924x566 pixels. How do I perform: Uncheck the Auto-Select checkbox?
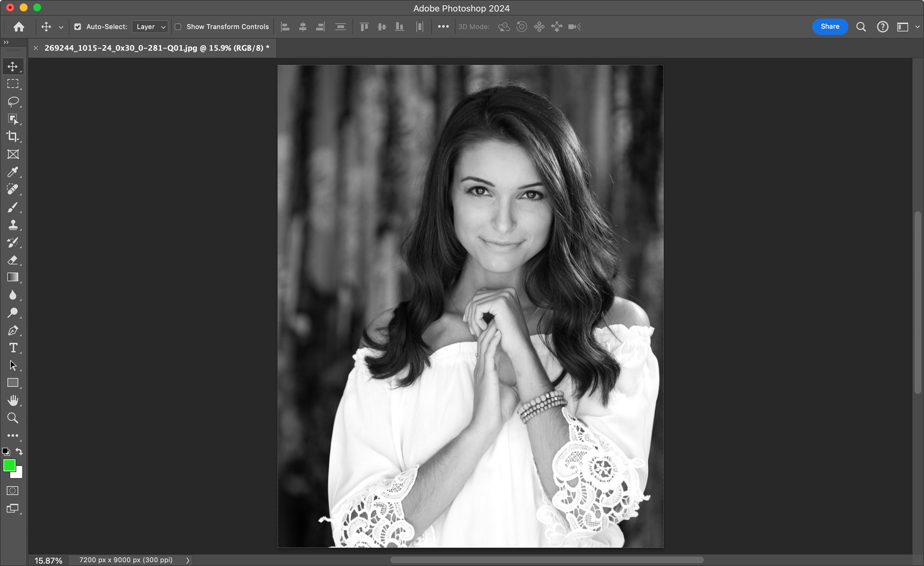[77, 27]
